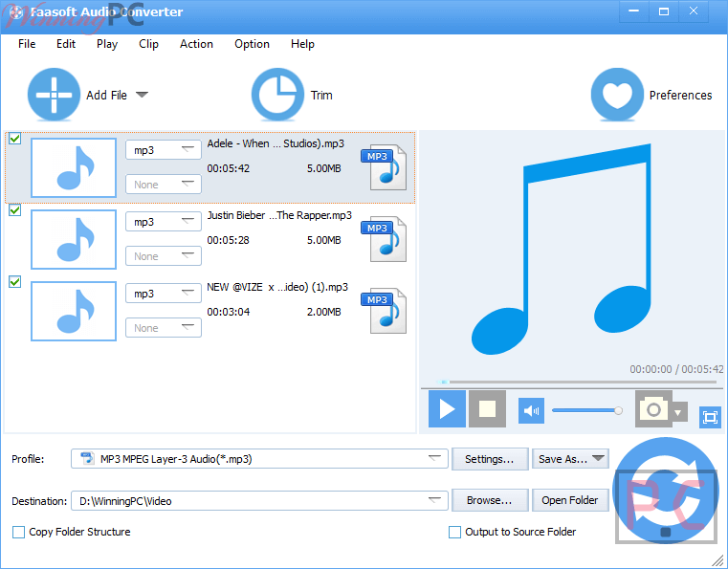This screenshot has width=728, height=569.
Task: Open mp3 format dropdown for NEW @VIZE track
Action: 164,294
